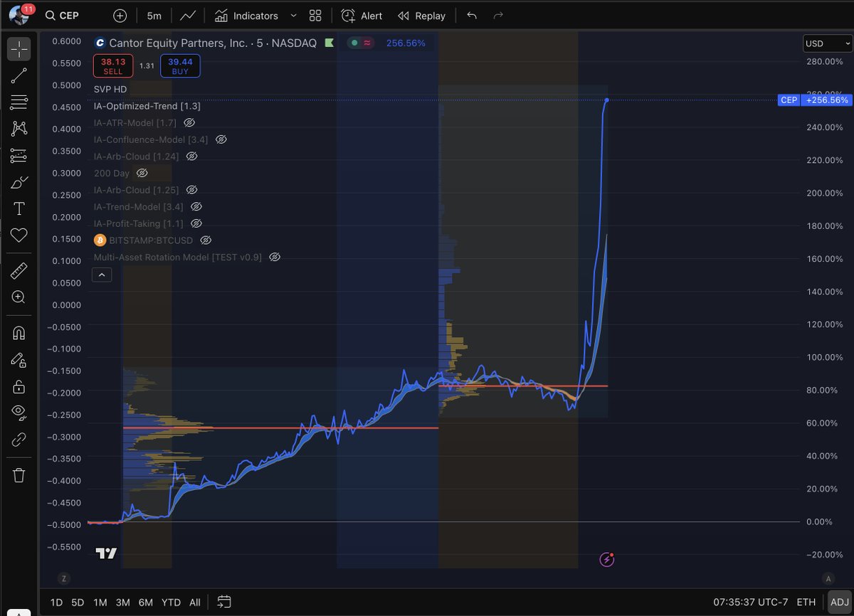
Task: Click the 38.13 SELL button
Action: tap(113, 66)
